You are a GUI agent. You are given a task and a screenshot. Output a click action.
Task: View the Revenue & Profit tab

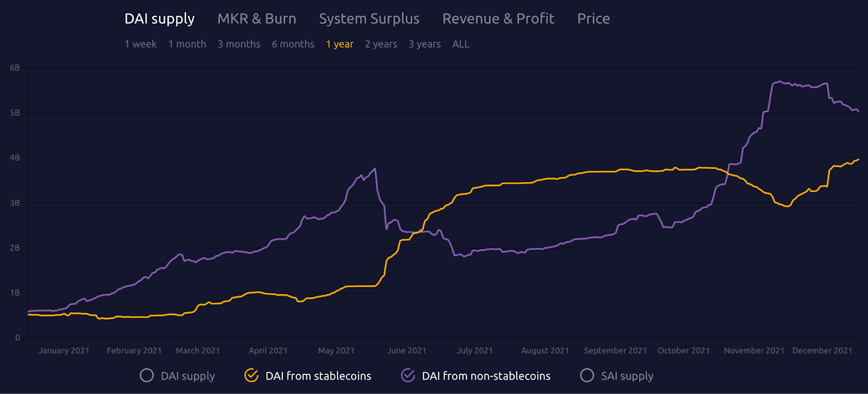[498, 18]
